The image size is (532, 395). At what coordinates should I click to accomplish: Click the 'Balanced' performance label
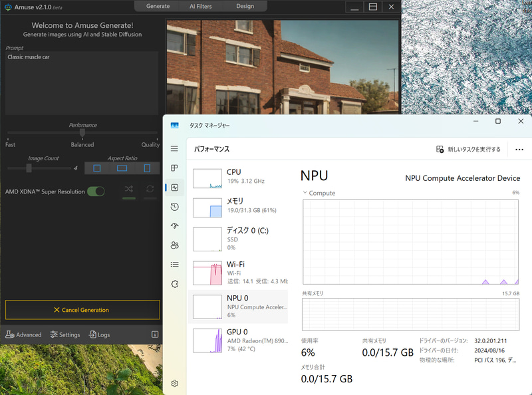tap(82, 144)
